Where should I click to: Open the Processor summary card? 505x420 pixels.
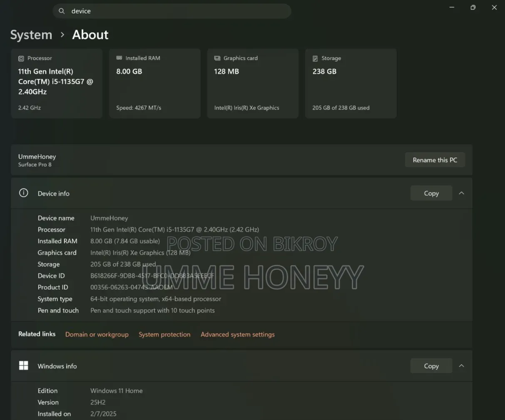(x=57, y=84)
